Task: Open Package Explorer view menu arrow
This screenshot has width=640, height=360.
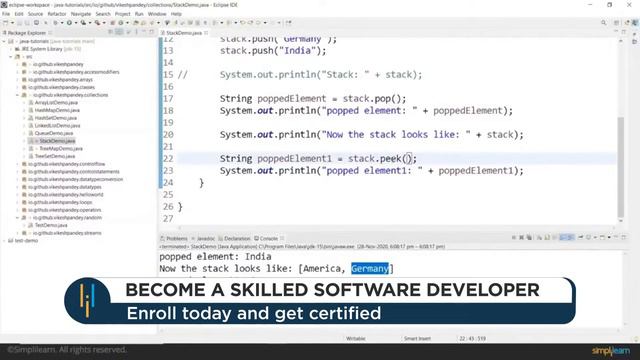Action: coord(136,32)
